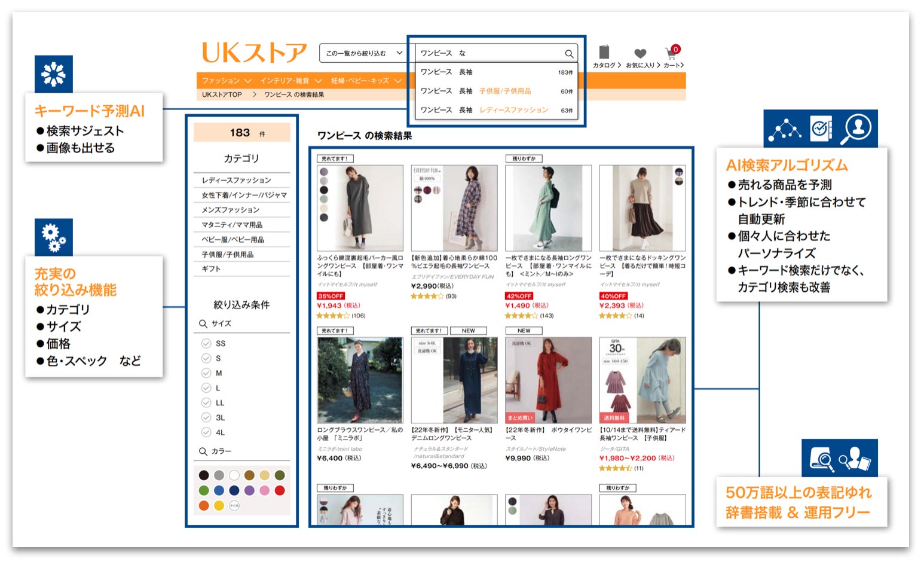Check the L size filter
This screenshot has height=574, width=924.
pos(206,388)
